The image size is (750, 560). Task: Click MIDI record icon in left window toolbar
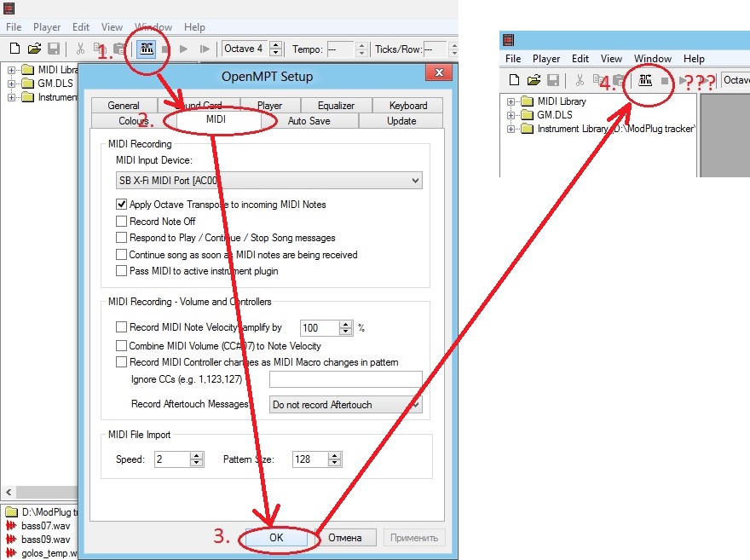[147, 49]
